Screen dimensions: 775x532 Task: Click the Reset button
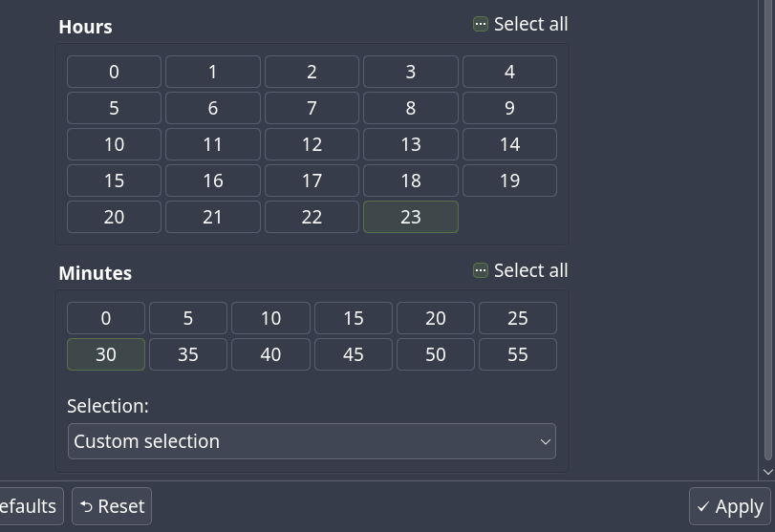click(x=112, y=506)
